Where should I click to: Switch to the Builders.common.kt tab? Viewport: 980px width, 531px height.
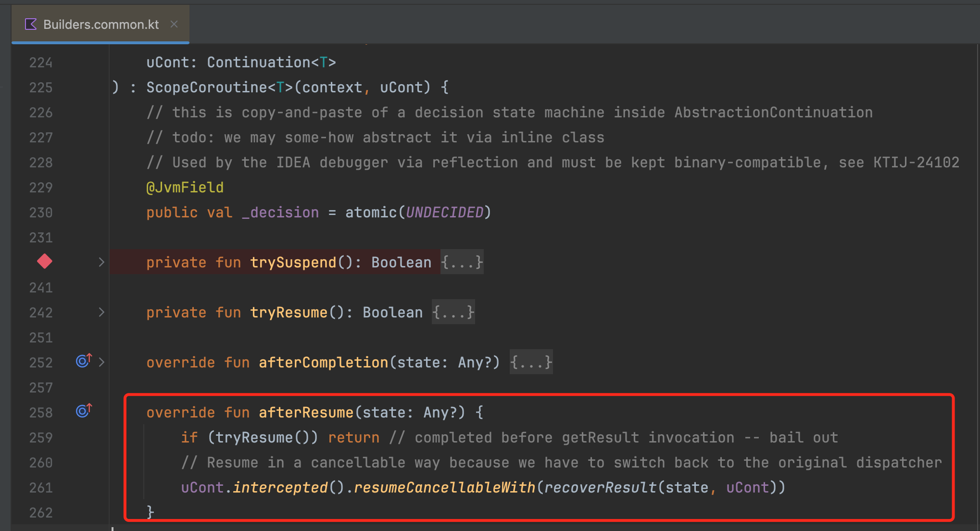point(101,24)
